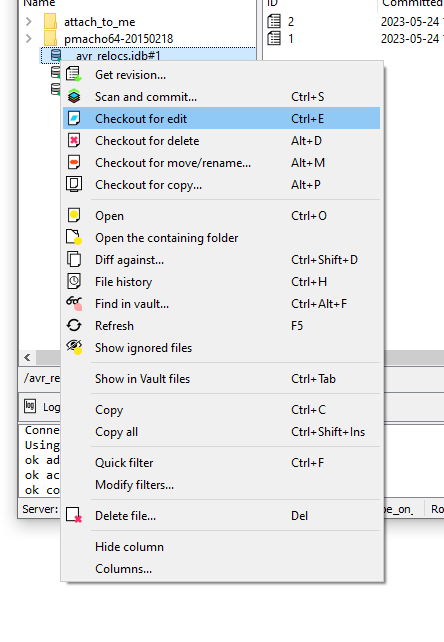Click the Checkout for copy icon
This screenshot has width=444, height=642.
point(74,184)
